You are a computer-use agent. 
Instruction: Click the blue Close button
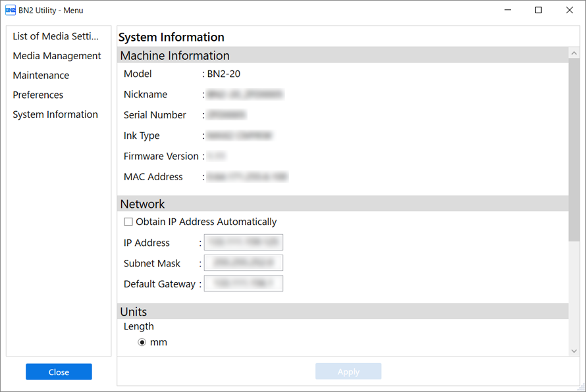click(x=59, y=372)
